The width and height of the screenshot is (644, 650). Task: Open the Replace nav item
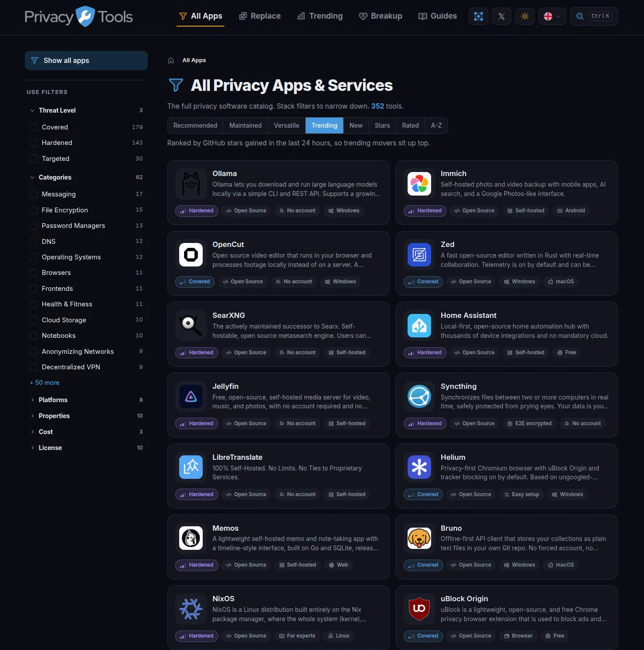tap(260, 16)
